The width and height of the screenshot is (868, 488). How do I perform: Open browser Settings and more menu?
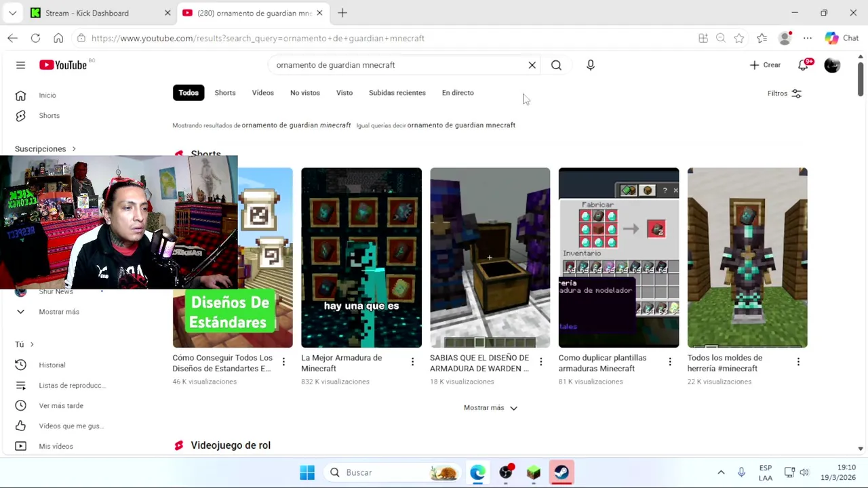[808, 39]
